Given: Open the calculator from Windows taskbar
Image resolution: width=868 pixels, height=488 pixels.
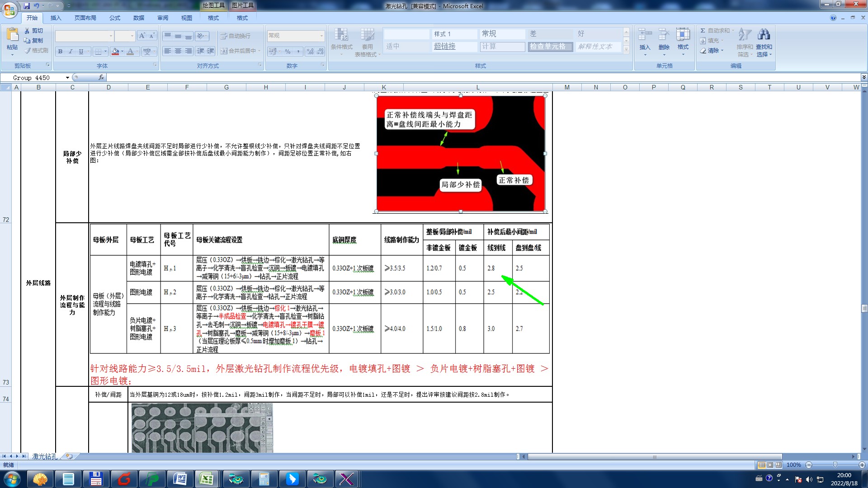Looking at the screenshot, I should click(264, 479).
